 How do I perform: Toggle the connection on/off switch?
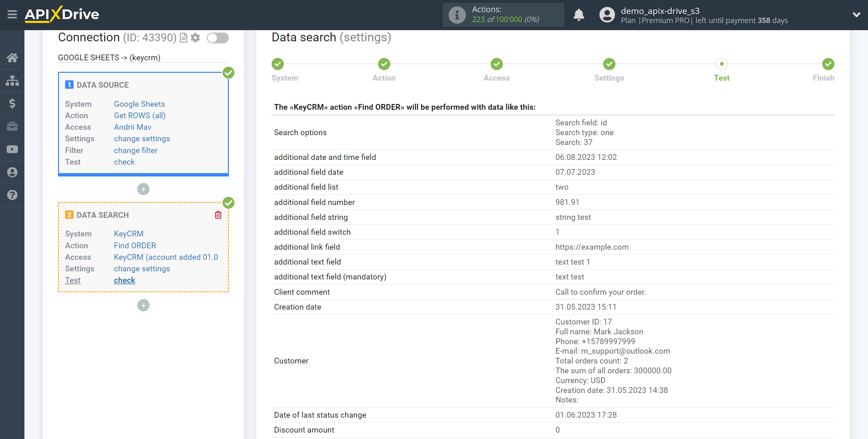point(218,38)
